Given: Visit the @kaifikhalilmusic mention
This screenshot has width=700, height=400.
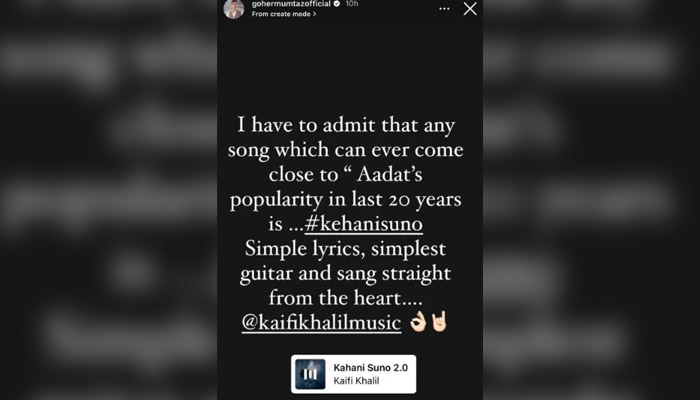Looking at the screenshot, I should coord(320,323).
